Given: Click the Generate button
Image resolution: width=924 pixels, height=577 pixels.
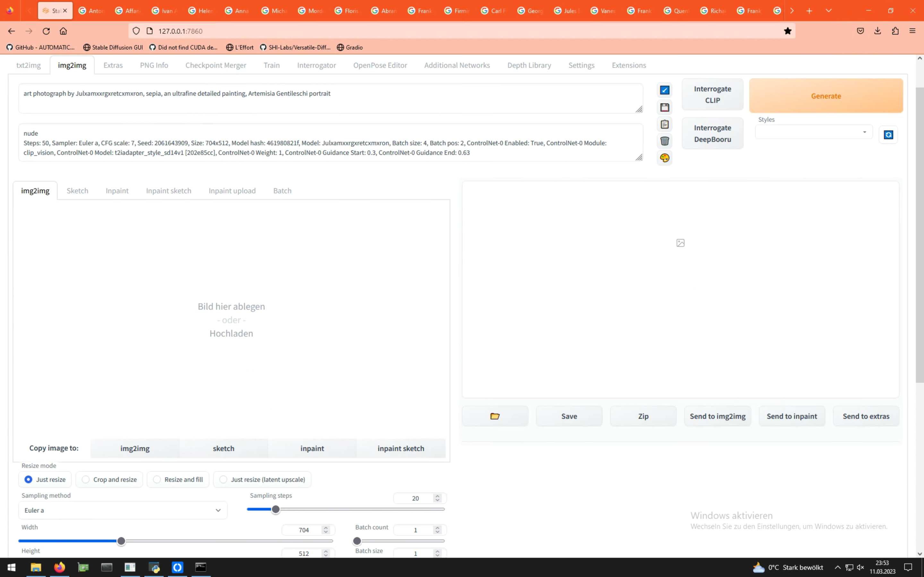Looking at the screenshot, I should pos(826,96).
